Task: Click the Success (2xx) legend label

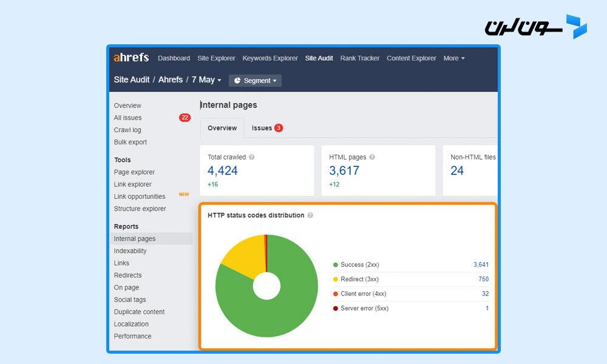Action: click(359, 265)
